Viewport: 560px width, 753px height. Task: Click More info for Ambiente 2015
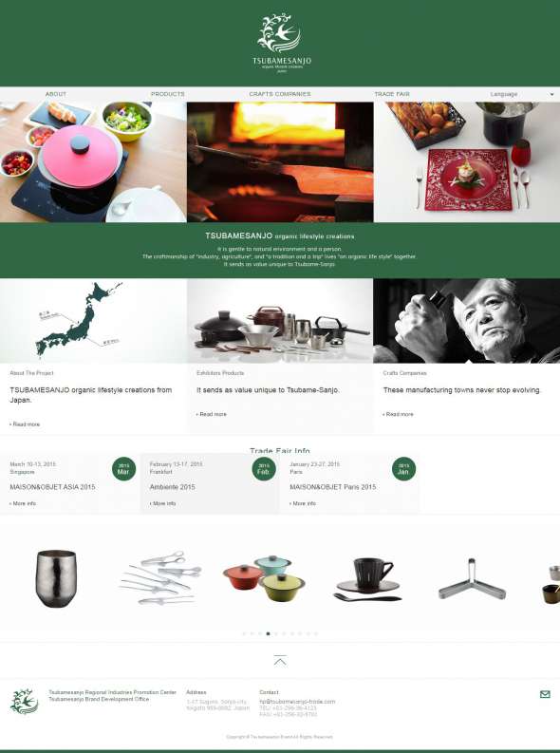(163, 503)
